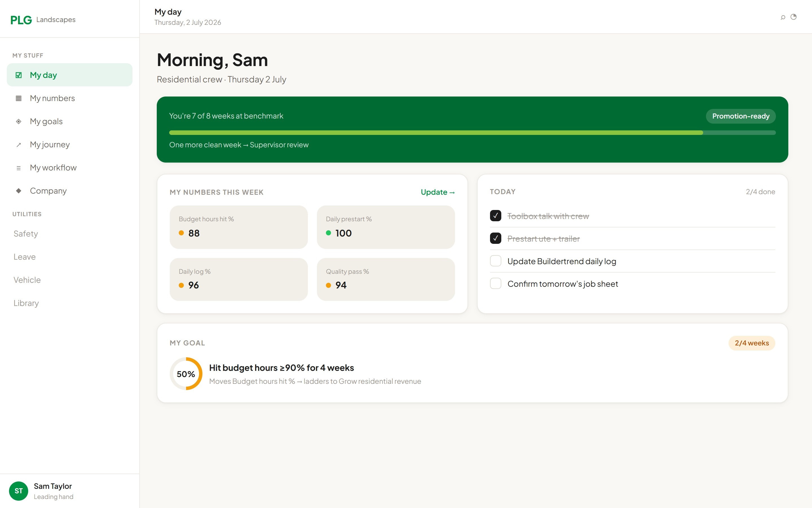Click the goal title Hit budget hours ≥90%
812x508 pixels.
pos(281,368)
